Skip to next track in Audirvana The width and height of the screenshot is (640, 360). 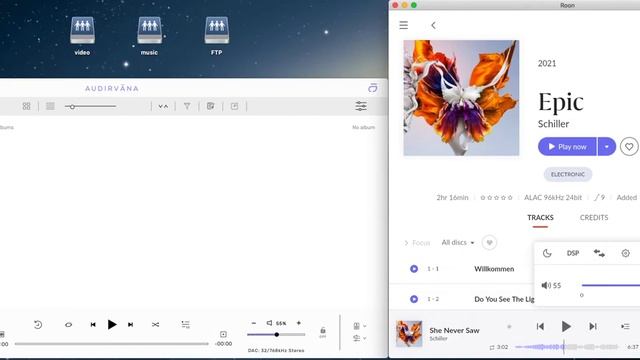(x=131, y=324)
